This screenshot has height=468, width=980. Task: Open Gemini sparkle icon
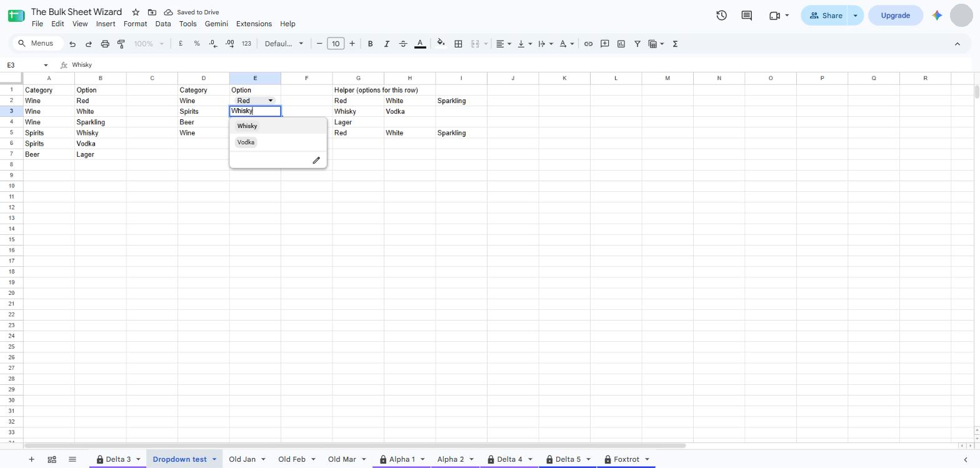(936, 16)
